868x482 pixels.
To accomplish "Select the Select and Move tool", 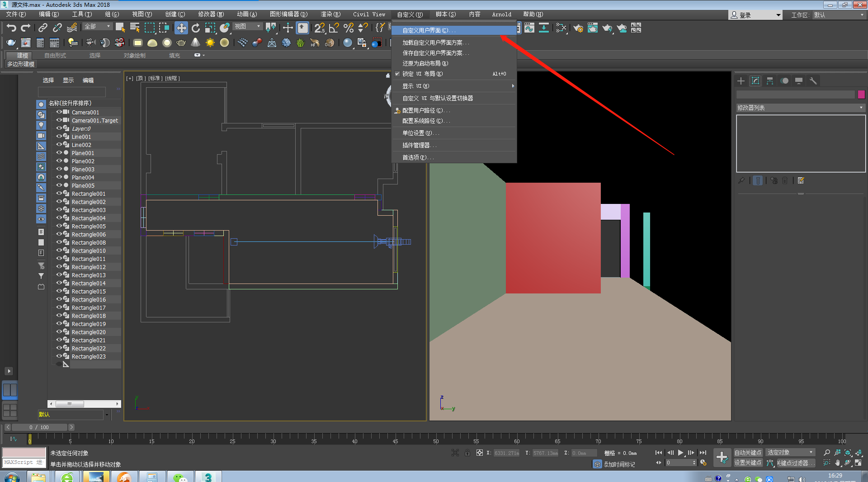I will (x=182, y=28).
